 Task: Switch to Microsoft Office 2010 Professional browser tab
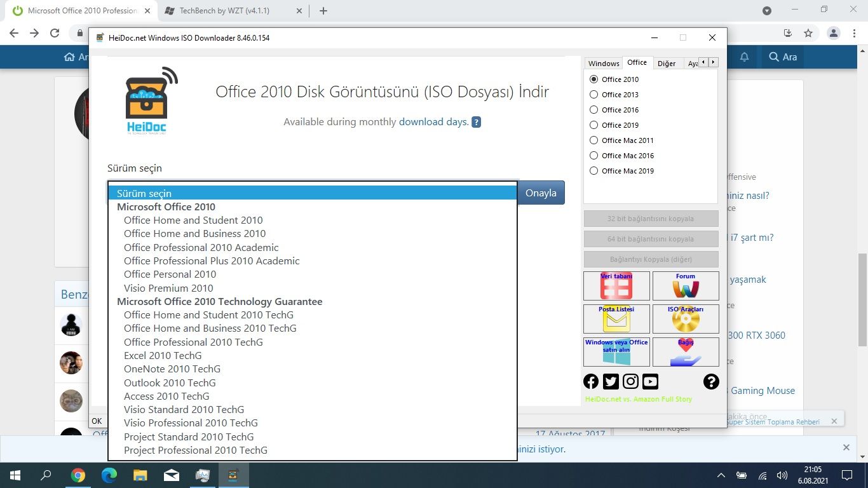tap(83, 11)
